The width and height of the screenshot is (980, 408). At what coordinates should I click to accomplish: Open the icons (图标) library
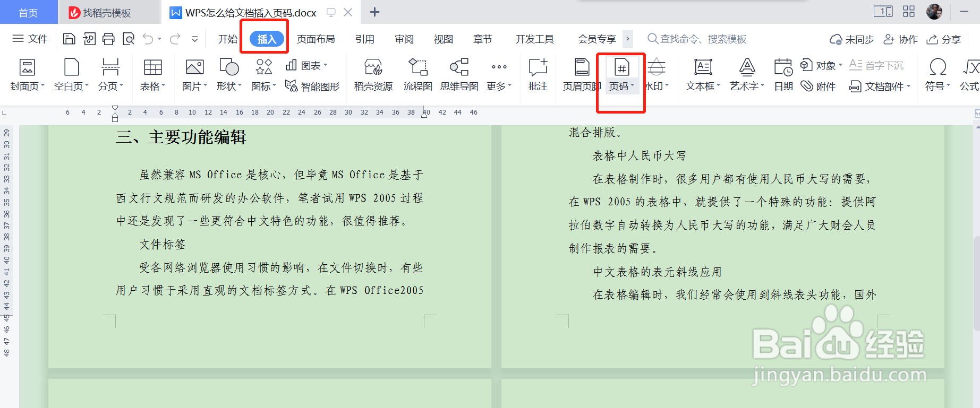click(263, 75)
